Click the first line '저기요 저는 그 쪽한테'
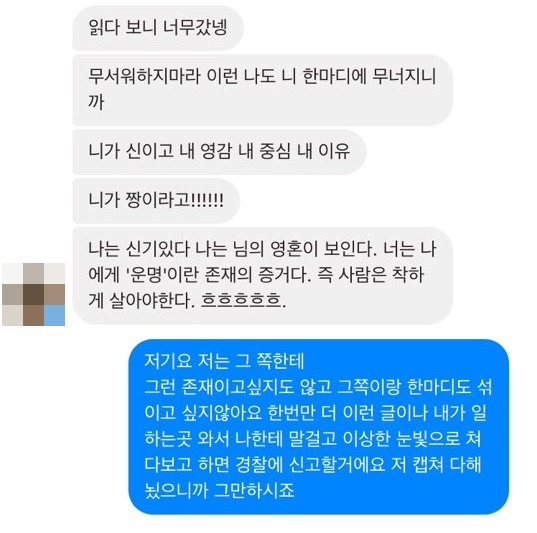 [224, 361]
